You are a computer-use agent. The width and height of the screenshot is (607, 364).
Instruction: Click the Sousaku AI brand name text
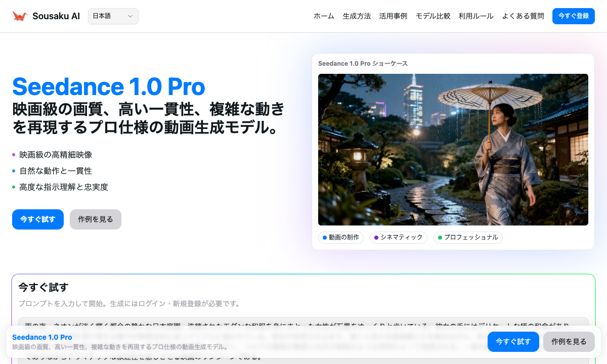[56, 16]
